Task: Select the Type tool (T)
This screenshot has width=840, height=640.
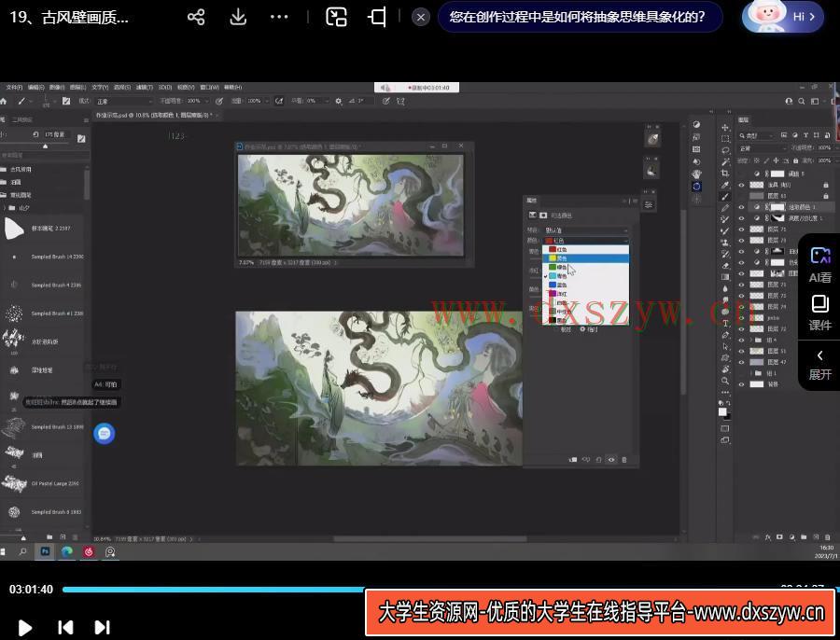Action: (x=725, y=324)
